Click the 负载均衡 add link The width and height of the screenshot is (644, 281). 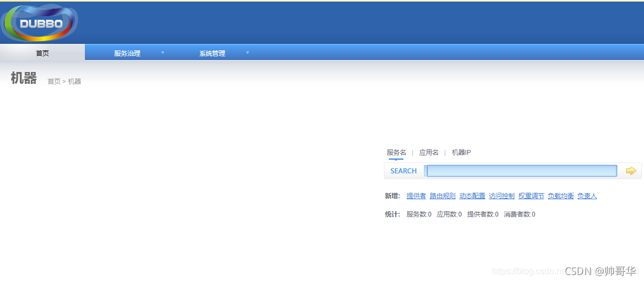click(561, 196)
